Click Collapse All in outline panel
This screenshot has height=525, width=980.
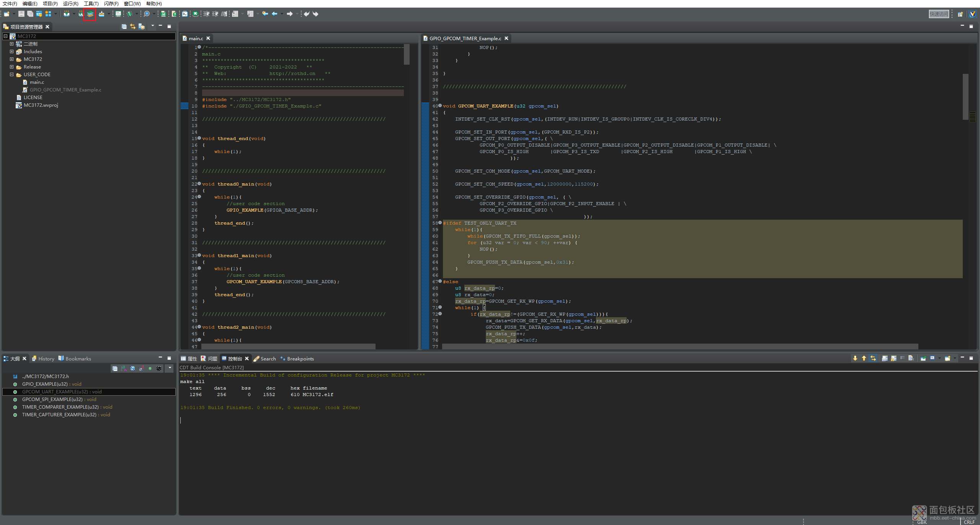point(115,368)
